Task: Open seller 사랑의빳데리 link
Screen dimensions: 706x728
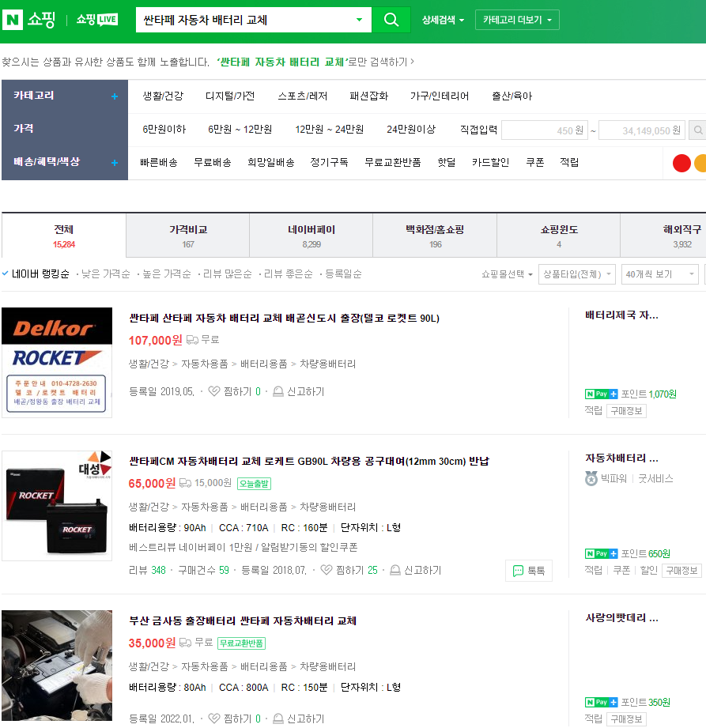Action: coord(621,618)
